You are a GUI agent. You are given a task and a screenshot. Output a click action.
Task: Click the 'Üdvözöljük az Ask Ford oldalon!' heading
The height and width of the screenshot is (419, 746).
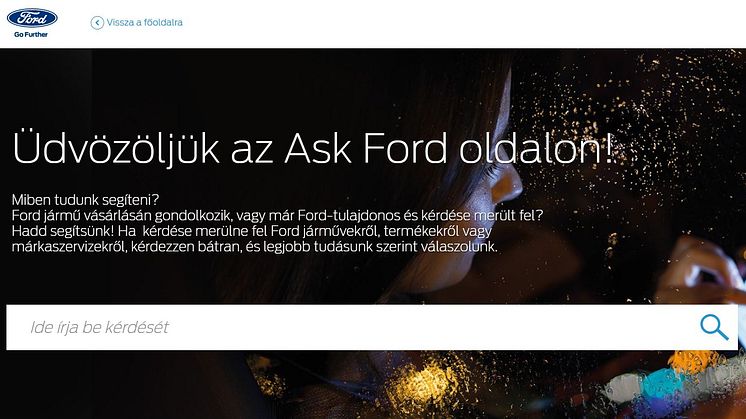(x=314, y=148)
